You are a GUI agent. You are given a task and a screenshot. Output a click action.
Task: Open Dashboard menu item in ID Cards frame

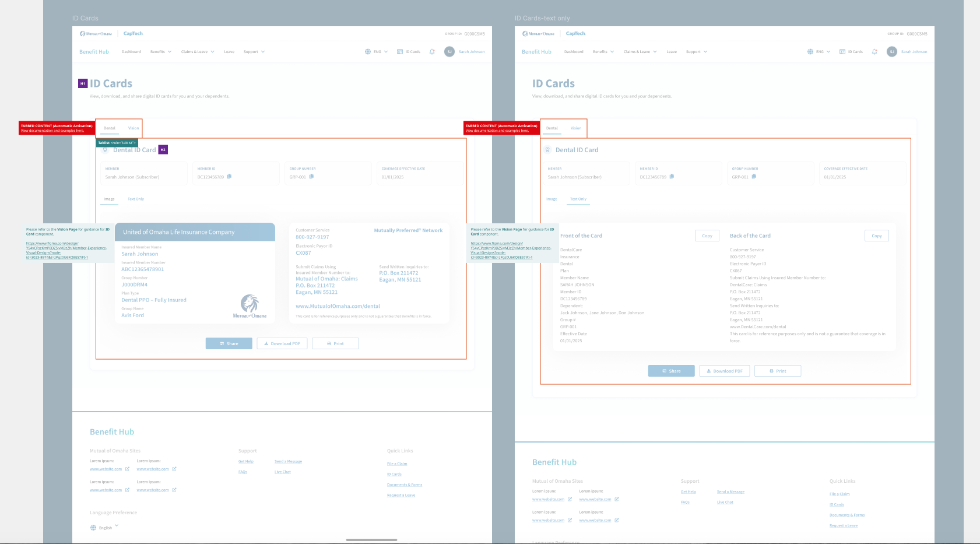click(131, 52)
